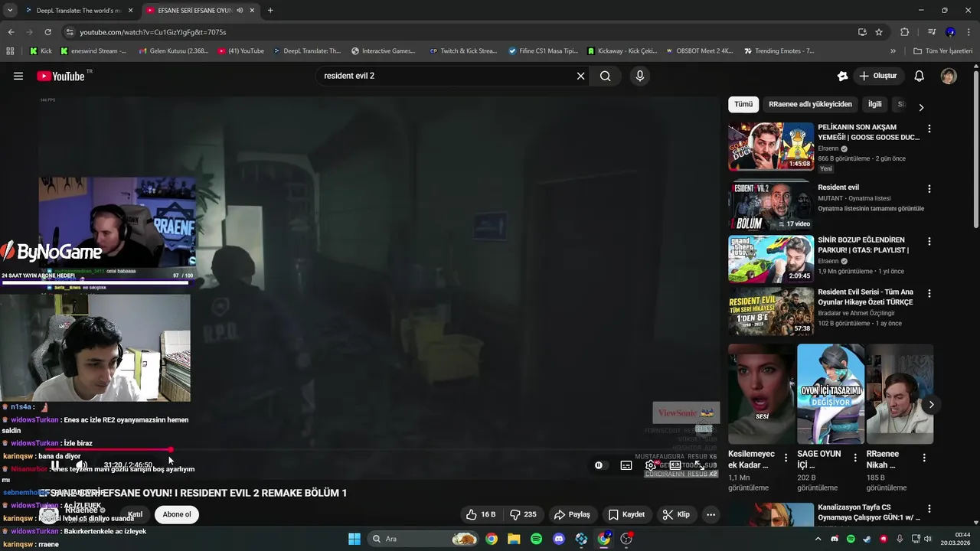Select the Tümü filter chip
980x551 pixels.
743,104
